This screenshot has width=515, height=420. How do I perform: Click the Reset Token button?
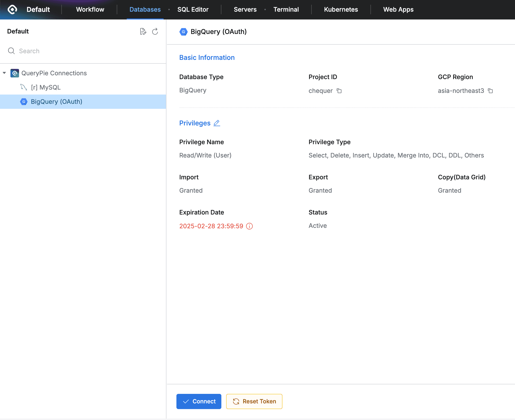(x=254, y=401)
